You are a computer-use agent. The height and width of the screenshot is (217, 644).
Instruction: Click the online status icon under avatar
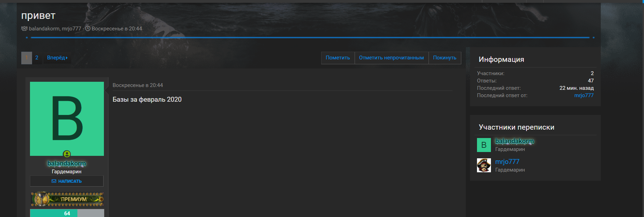67,154
